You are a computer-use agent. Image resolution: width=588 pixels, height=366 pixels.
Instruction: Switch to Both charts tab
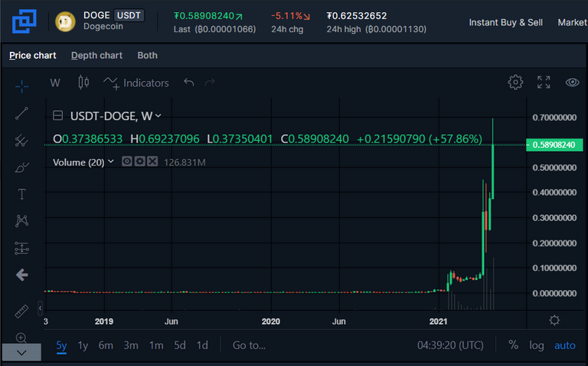pyautogui.click(x=147, y=55)
